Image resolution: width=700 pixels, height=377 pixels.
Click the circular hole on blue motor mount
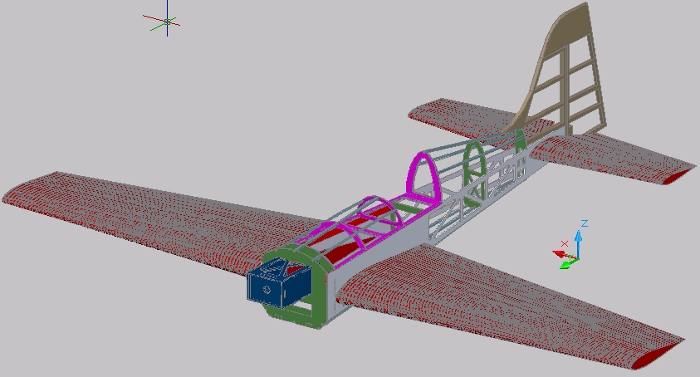point(266,290)
